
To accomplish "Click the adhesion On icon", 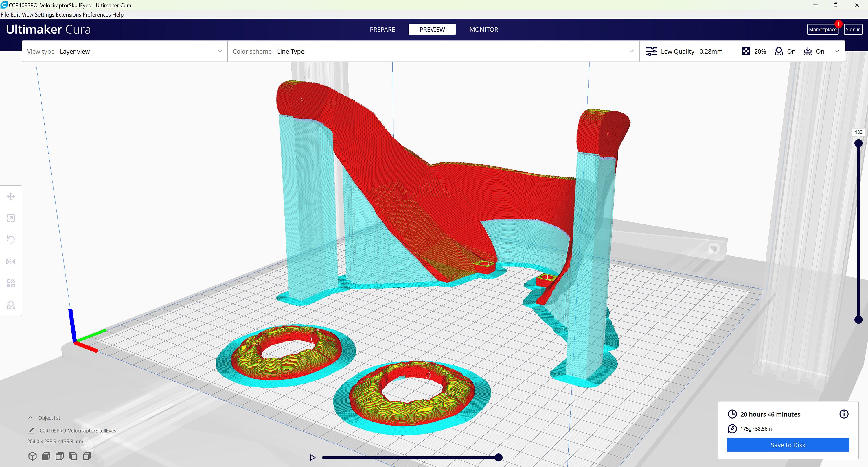I will click(x=808, y=51).
